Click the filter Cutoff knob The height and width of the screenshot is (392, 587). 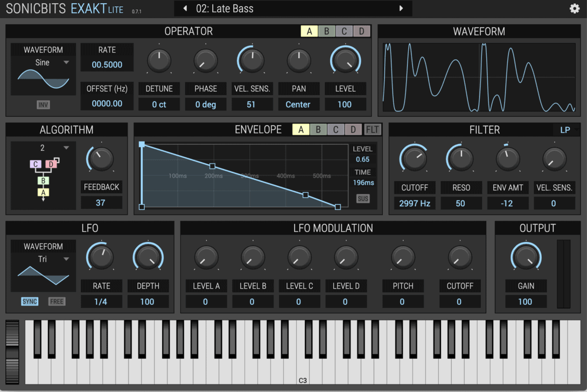click(x=414, y=159)
